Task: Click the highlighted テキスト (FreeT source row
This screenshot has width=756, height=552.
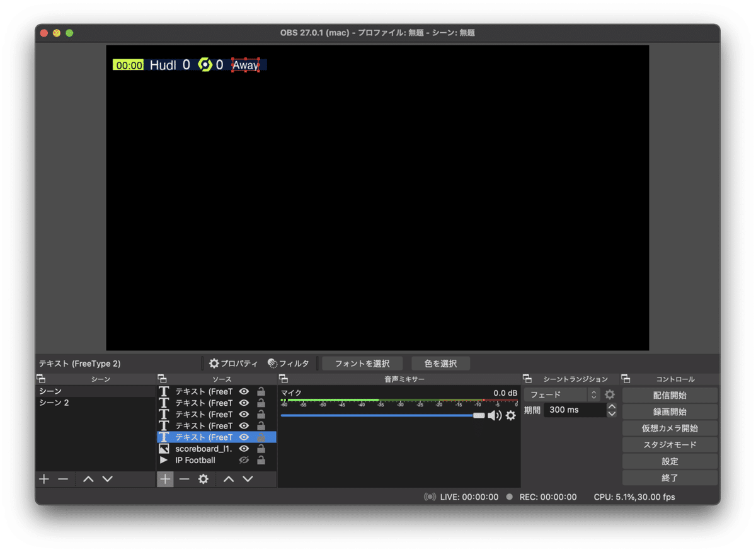Action: click(216, 437)
